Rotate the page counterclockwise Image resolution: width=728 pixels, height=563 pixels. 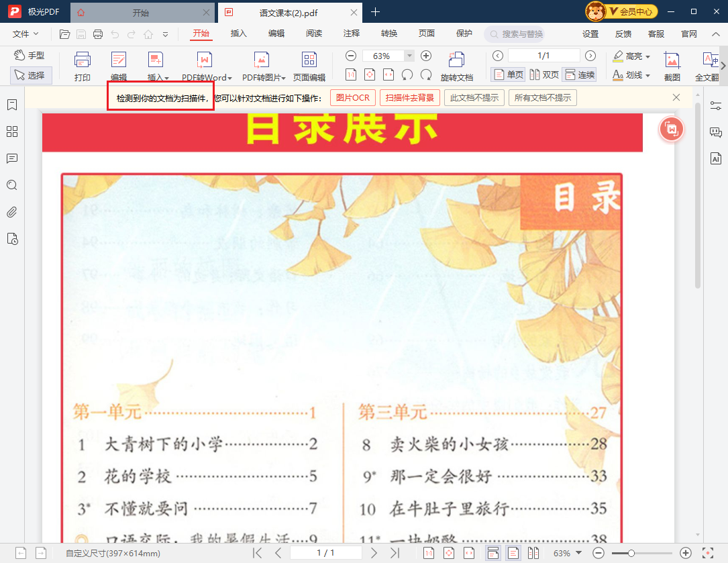(407, 75)
